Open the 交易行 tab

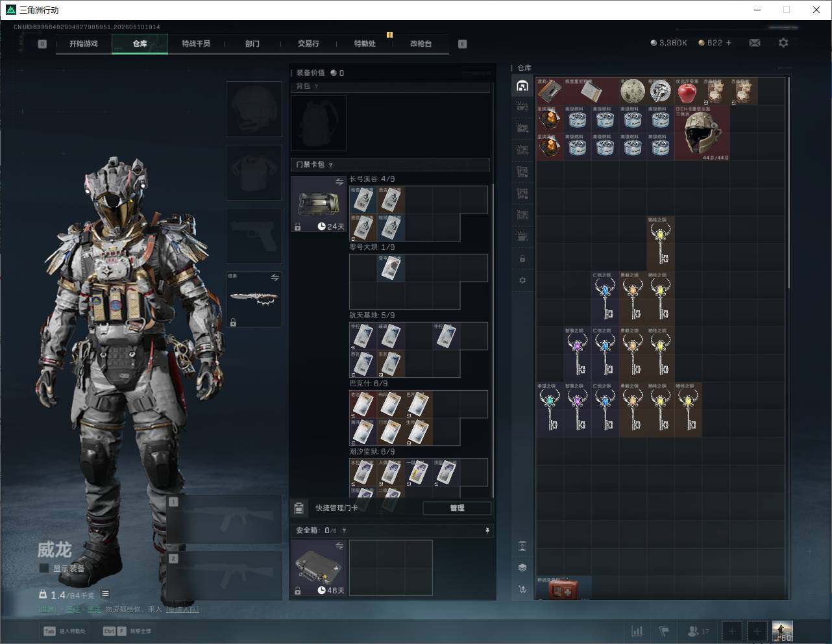click(308, 43)
